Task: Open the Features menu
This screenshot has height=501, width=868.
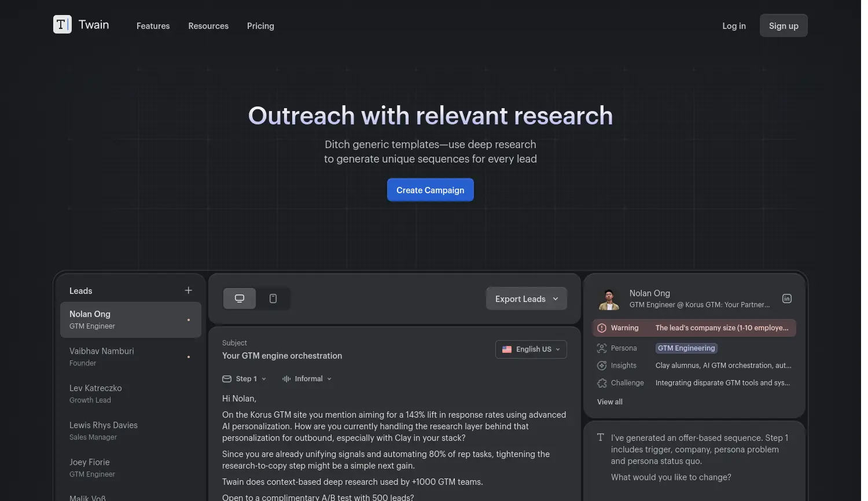Action: 153,26
